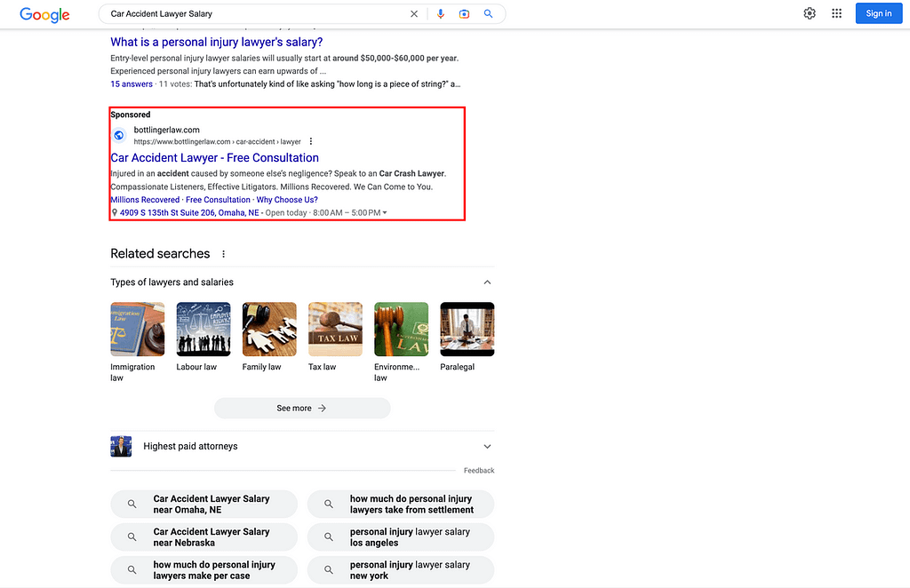Viewport: 910px width, 588px height.
Task: Click the Millions Recovered sitelink
Action: [x=145, y=200]
